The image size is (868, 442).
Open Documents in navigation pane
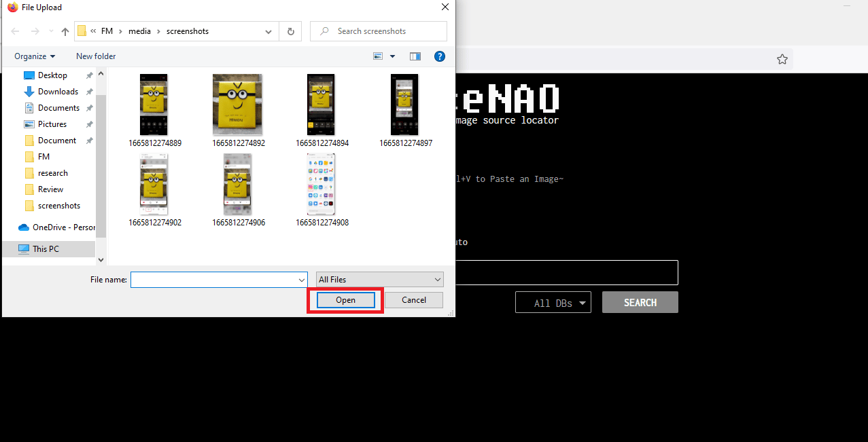point(58,108)
